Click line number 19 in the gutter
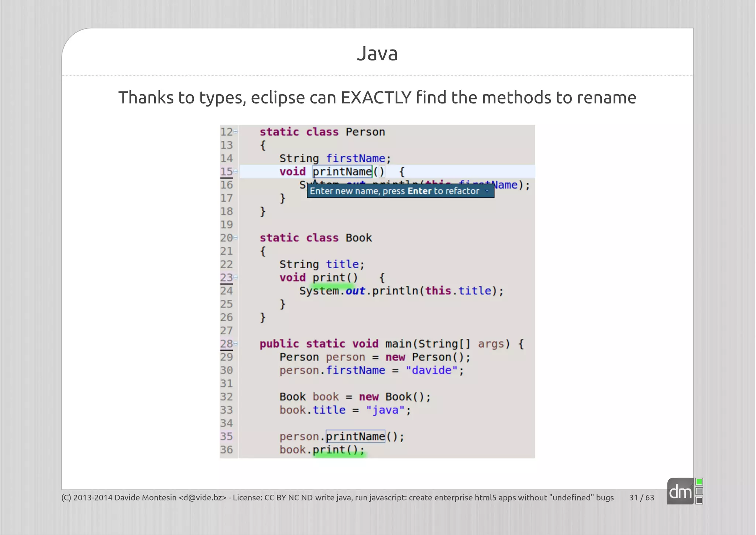Image resolution: width=756 pixels, height=535 pixels. click(227, 225)
